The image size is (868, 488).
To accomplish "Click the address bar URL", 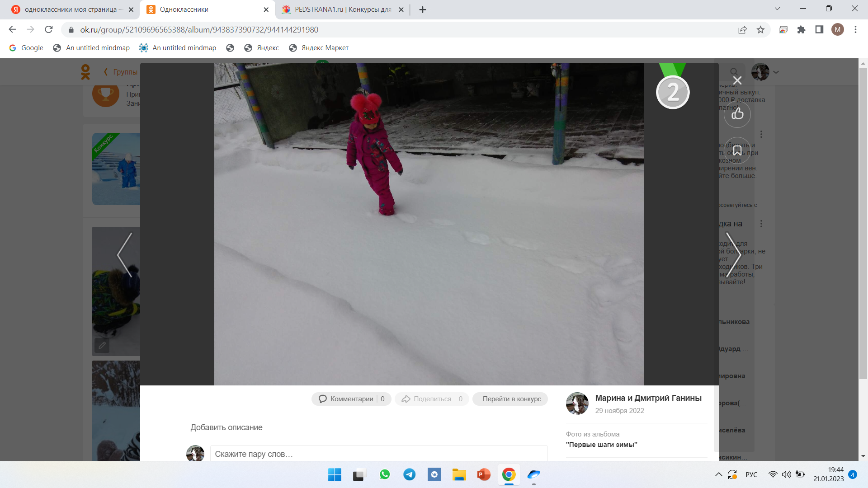I will tap(199, 30).
